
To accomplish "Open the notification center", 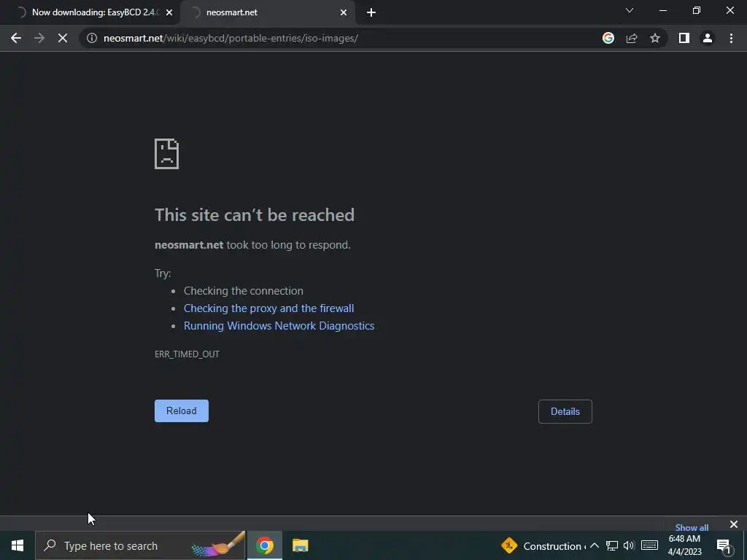I will (724, 545).
